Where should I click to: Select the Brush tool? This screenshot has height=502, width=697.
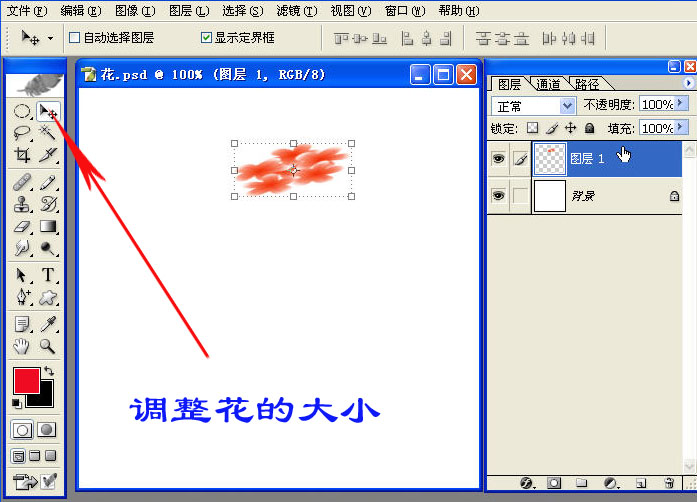click(x=48, y=182)
